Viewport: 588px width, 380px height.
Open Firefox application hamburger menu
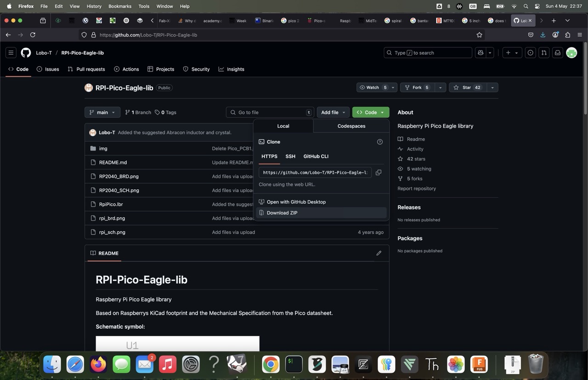580,35
